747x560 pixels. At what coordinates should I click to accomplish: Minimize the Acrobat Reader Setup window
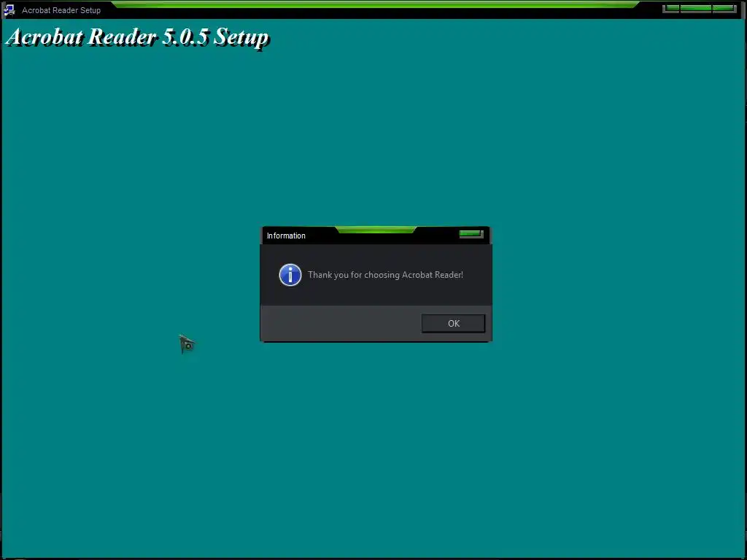pyautogui.click(x=671, y=9)
